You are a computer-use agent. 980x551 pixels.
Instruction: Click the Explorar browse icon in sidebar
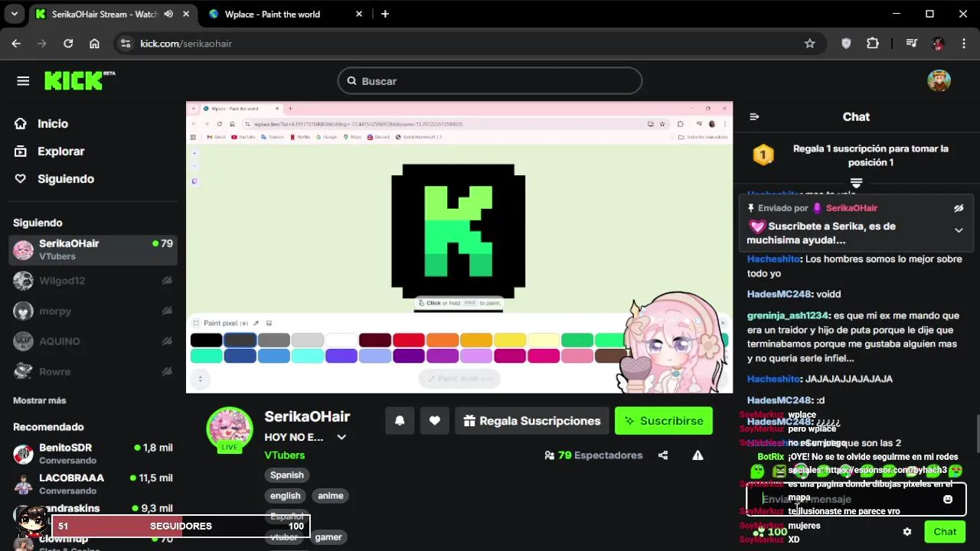coord(21,151)
